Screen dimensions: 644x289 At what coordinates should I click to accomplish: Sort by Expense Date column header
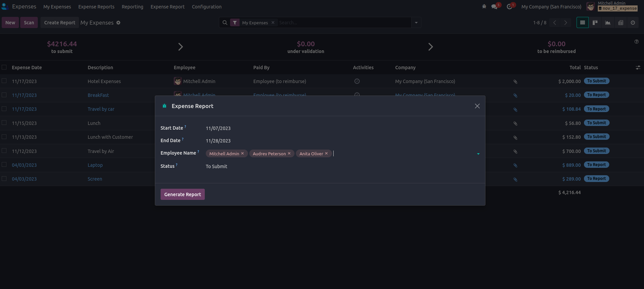[27, 68]
